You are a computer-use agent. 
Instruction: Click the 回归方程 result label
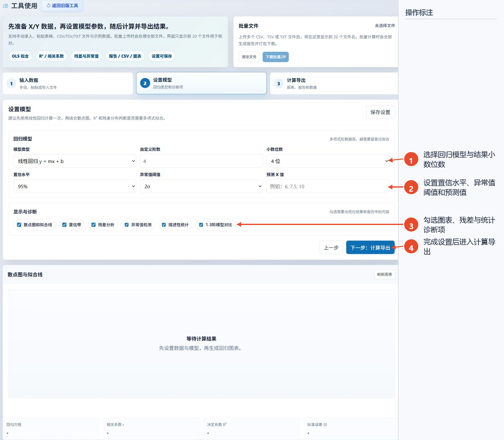[14, 424]
